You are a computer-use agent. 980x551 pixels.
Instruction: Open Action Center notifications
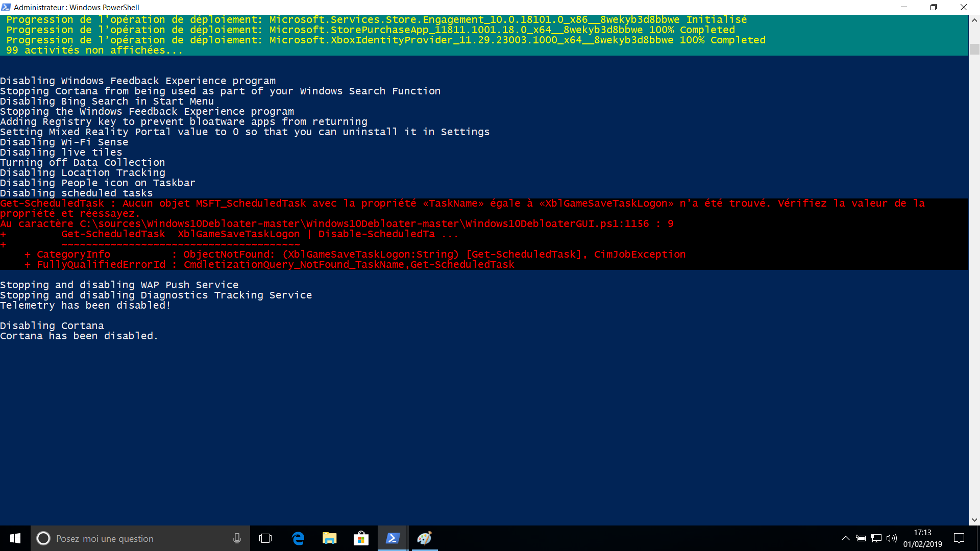coord(960,538)
